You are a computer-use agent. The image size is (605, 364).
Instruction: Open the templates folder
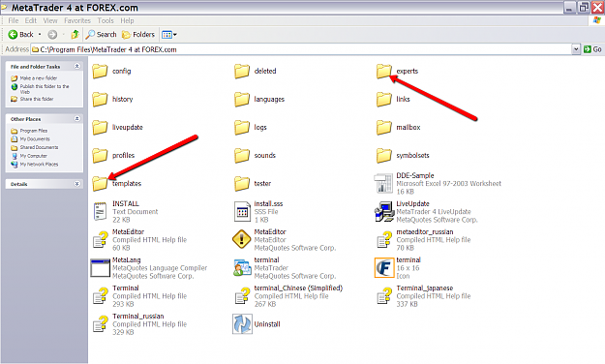click(x=116, y=184)
